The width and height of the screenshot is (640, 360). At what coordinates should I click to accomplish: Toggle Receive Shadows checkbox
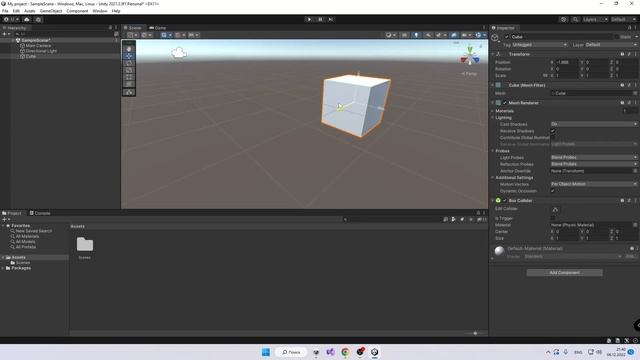coord(553,131)
